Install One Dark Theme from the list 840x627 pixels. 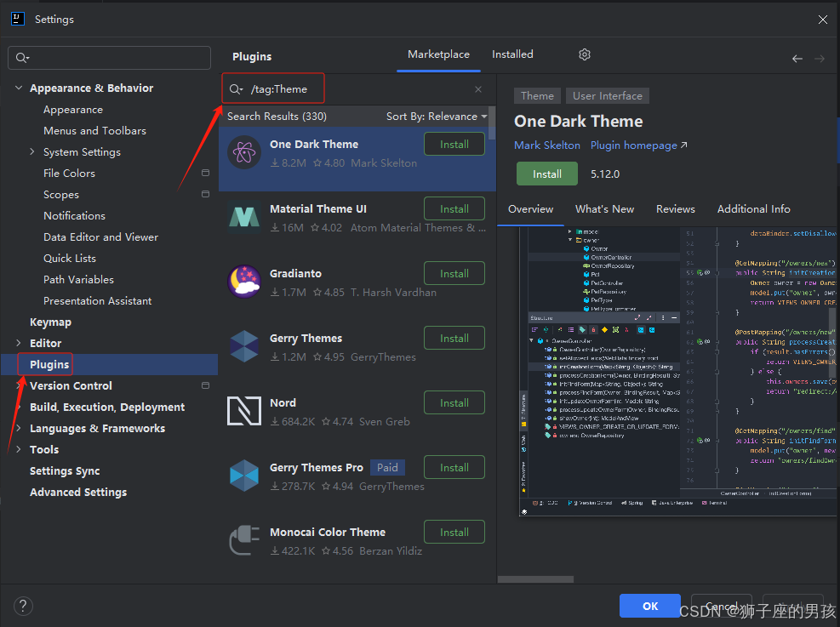click(454, 145)
